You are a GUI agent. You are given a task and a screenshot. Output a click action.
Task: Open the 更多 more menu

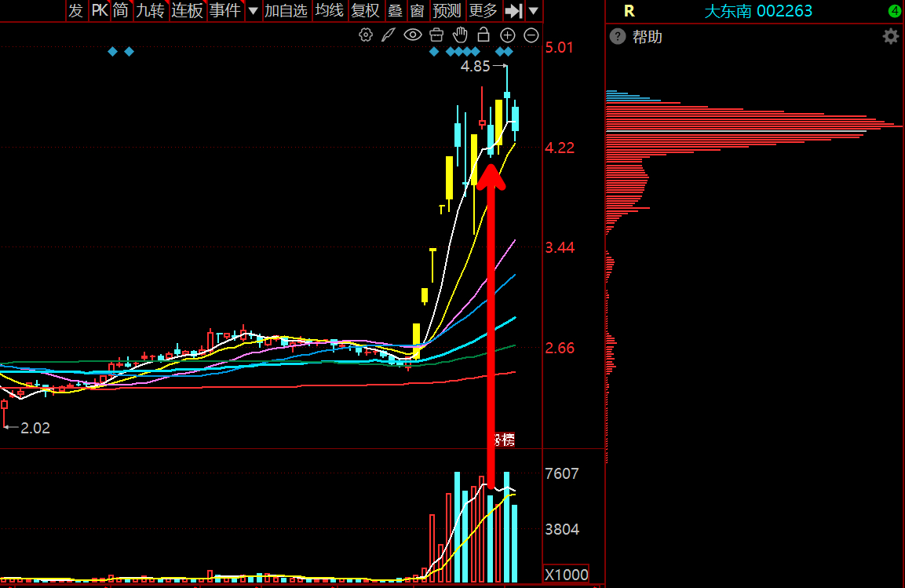[483, 10]
